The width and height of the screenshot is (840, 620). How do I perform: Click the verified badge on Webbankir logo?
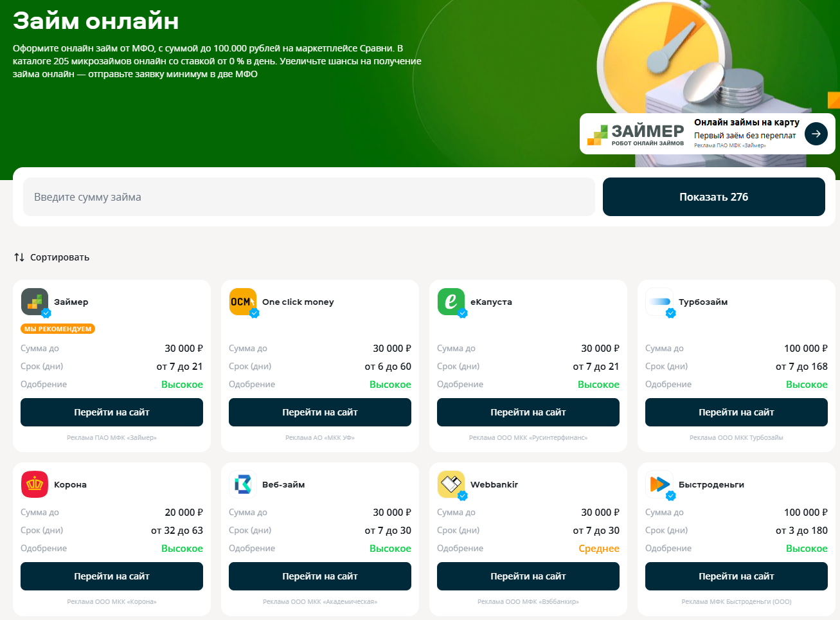click(x=462, y=496)
